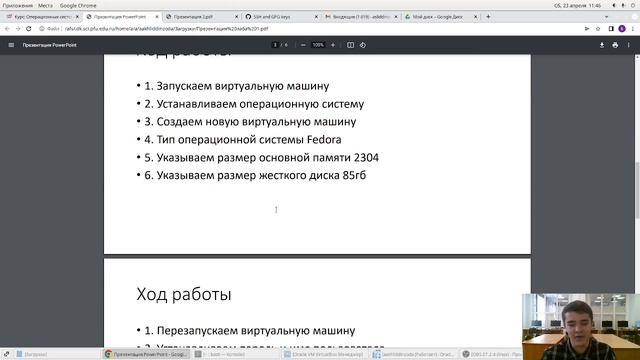
Task: Switch to the SSH and GPG keys tab
Action: point(281,17)
